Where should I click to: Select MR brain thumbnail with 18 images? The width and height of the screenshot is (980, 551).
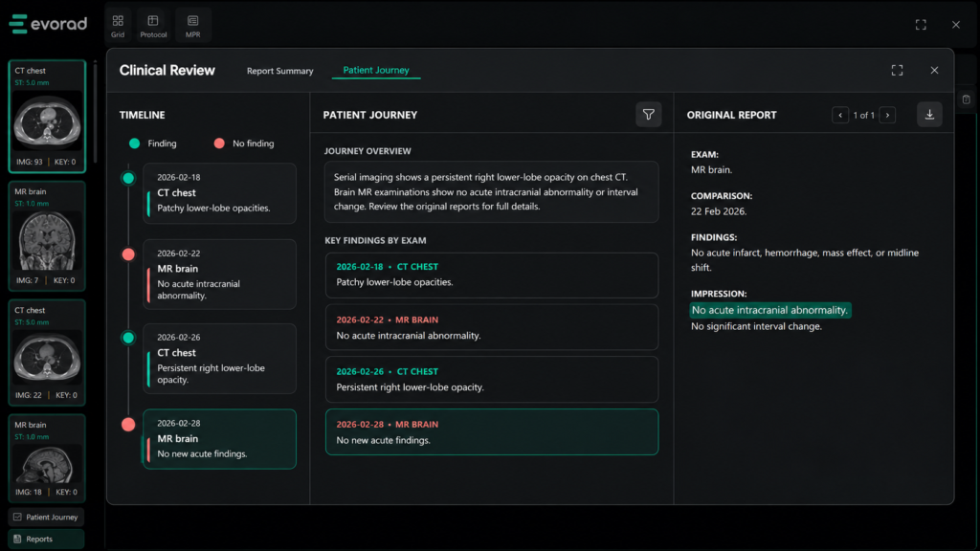point(47,458)
